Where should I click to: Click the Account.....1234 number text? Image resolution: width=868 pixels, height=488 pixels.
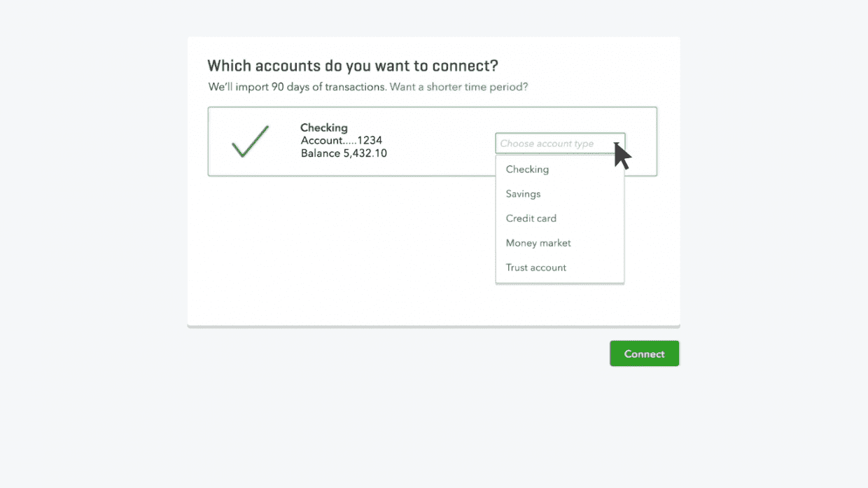pos(341,140)
